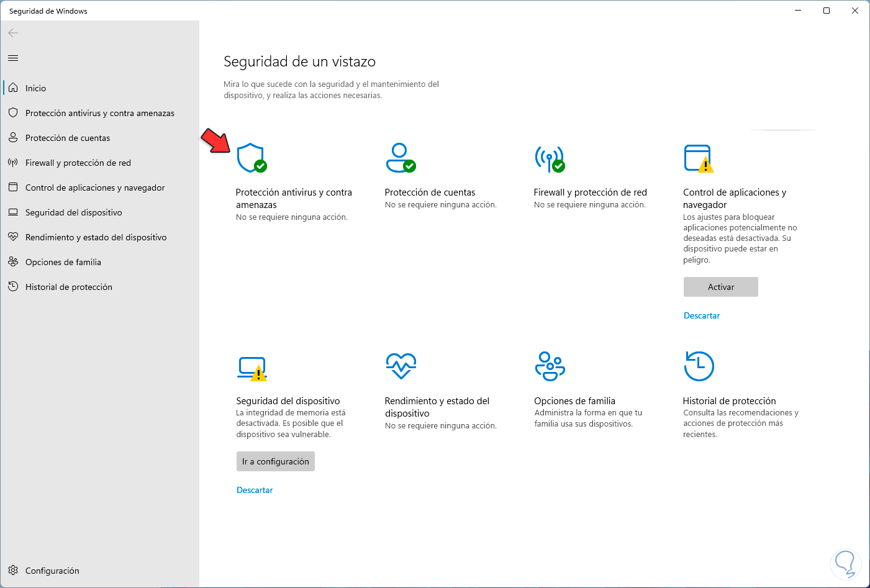The width and height of the screenshot is (870, 588).
Task: Open Protección antivirus y contra amenazas sidebar item
Action: coord(101,113)
